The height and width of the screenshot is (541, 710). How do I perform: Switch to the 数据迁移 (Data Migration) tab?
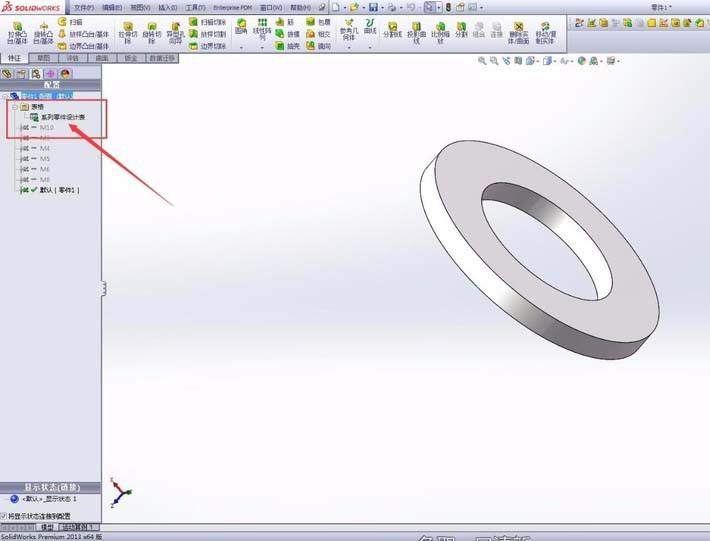[162, 58]
